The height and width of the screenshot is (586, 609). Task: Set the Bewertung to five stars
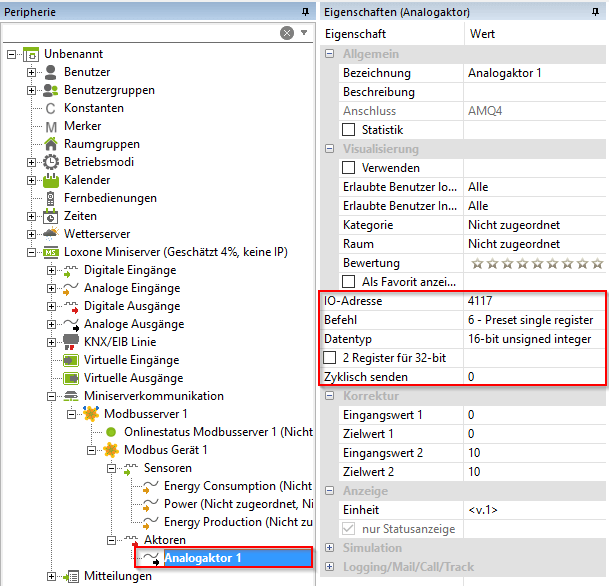tap(537, 263)
